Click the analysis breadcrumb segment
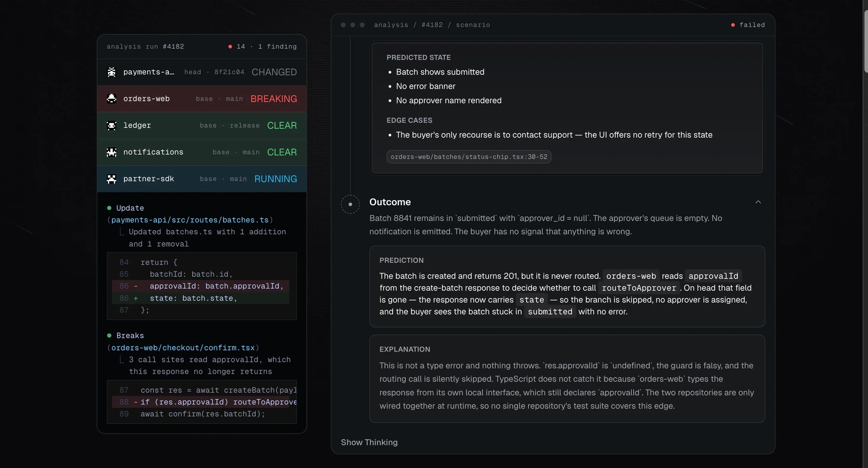Screen dimensions: 868x468 [391, 25]
